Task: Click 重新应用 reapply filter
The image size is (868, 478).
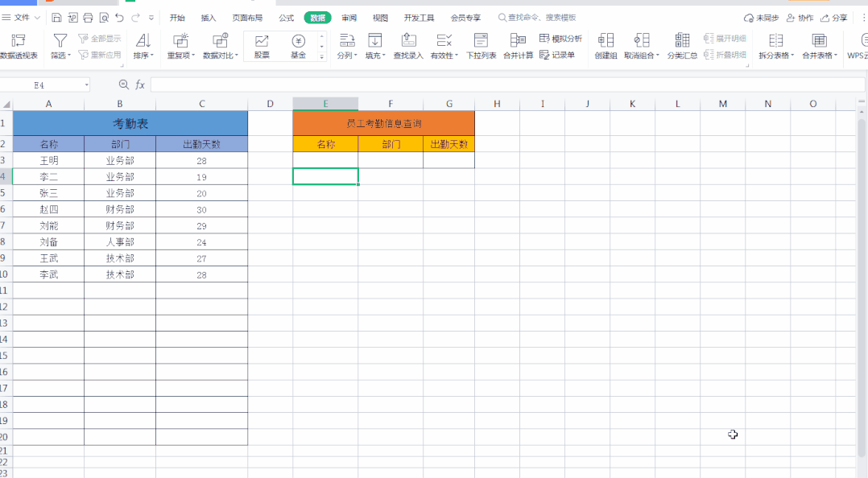Action: coord(100,55)
